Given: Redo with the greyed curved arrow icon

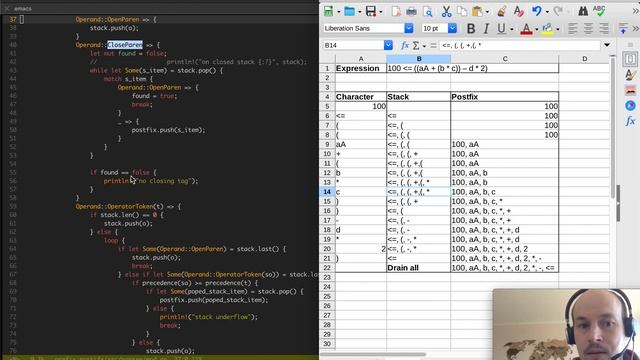Looking at the screenshot, I should 558,11.
